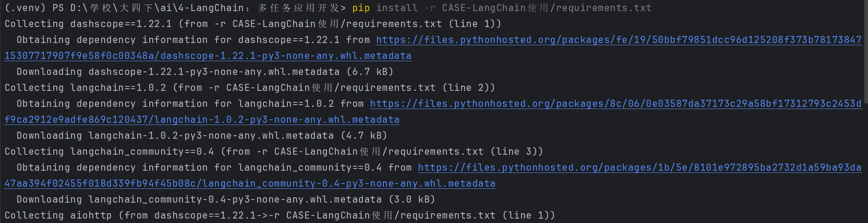Click the 'Collecting langchain_community==0.4' line
This screenshot has width=868, height=223.
pyautogui.click(x=274, y=152)
